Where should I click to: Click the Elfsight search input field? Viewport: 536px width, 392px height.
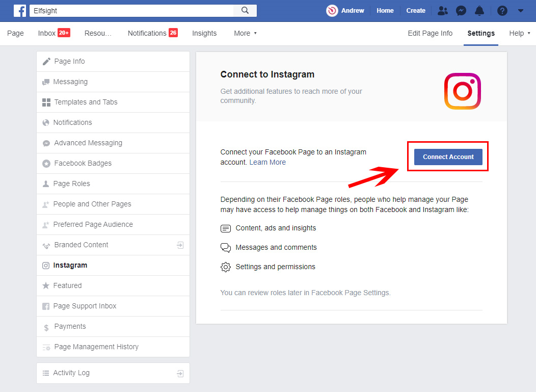(x=131, y=11)
